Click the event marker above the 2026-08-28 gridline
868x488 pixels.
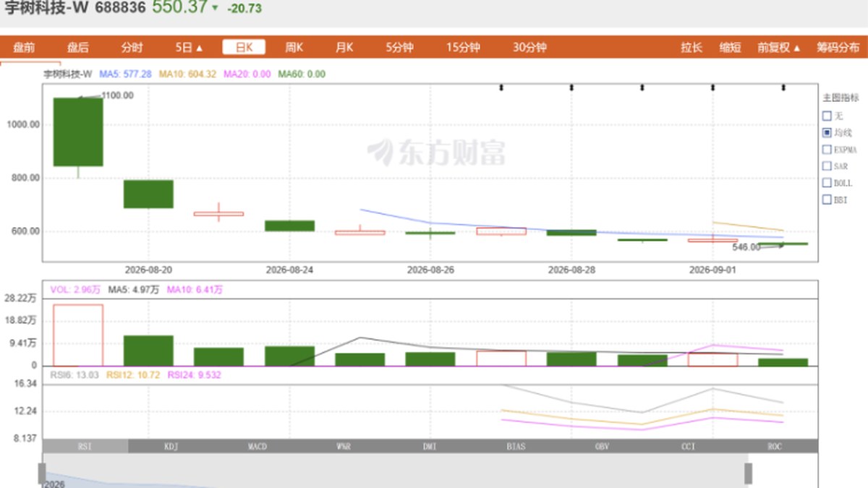[x=571, y=88]
